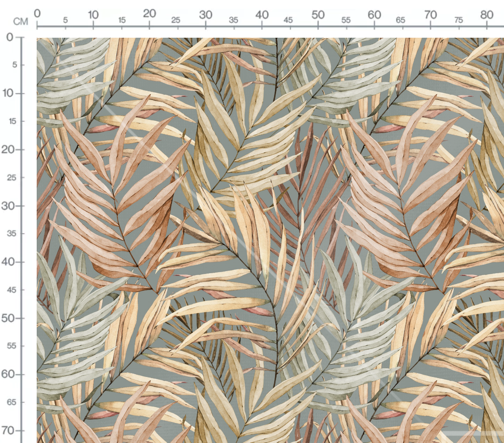The width and height of the screenshot is (504, 443).
Task: Click the 75 mark on horizontal ruler
Action: click(459, 20)
